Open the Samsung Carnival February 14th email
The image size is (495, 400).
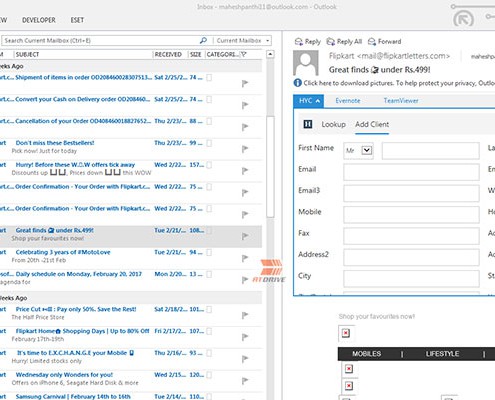pos(131,396)
